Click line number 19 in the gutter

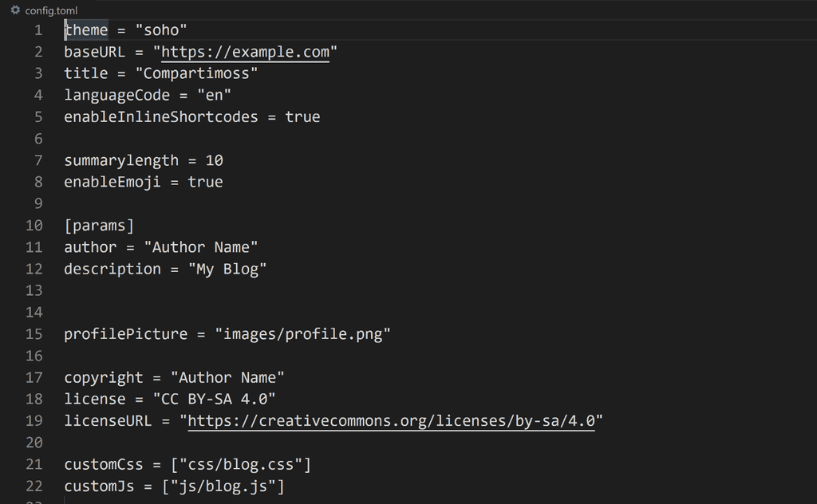coord(34,421)
